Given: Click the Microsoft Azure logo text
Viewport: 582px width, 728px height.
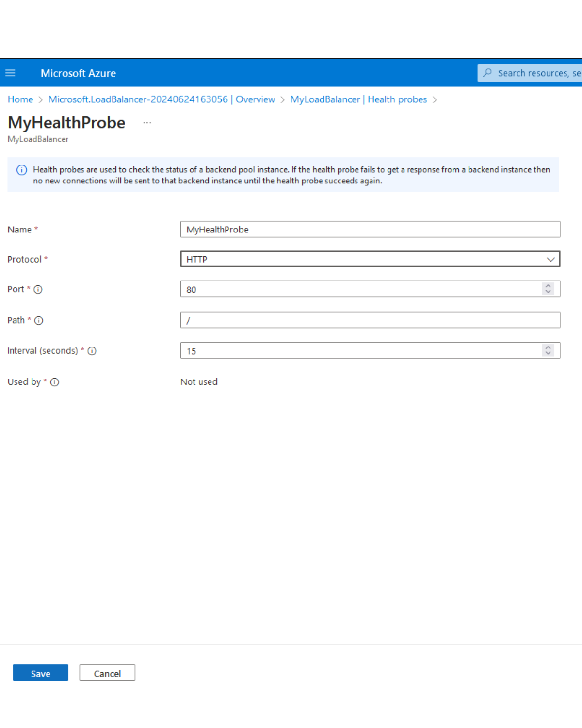Looking at the screenshot, I should (78, 73).
